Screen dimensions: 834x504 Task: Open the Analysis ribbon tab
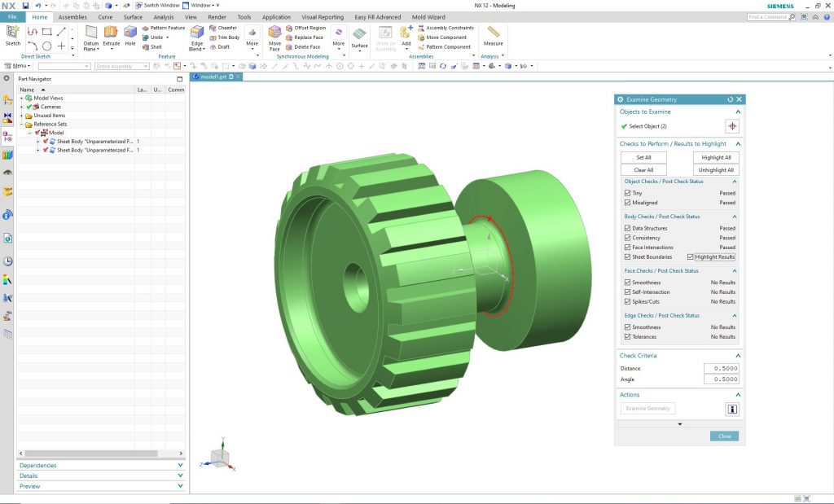pos(163,16)
